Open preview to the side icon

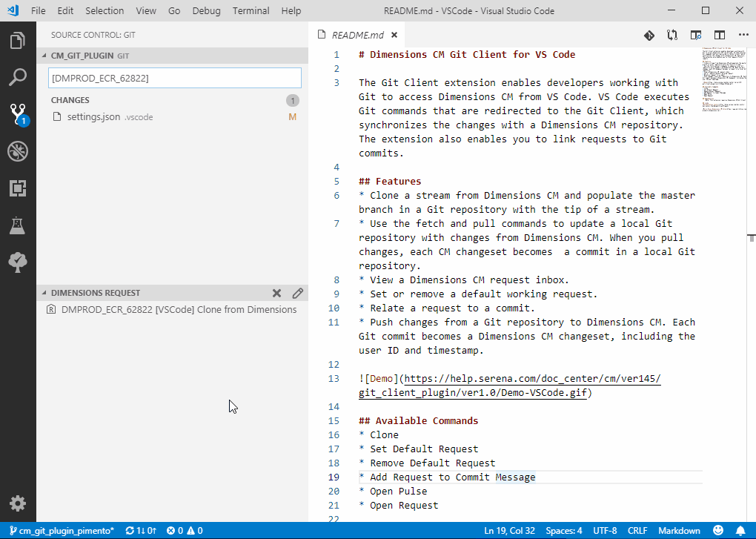click(x=696, y=35)
